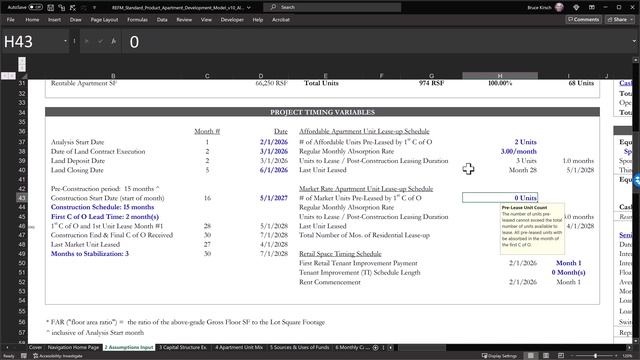
Task: Open the 4 Apartment Unit Mix sheet tab
Action: coord(239,347)
